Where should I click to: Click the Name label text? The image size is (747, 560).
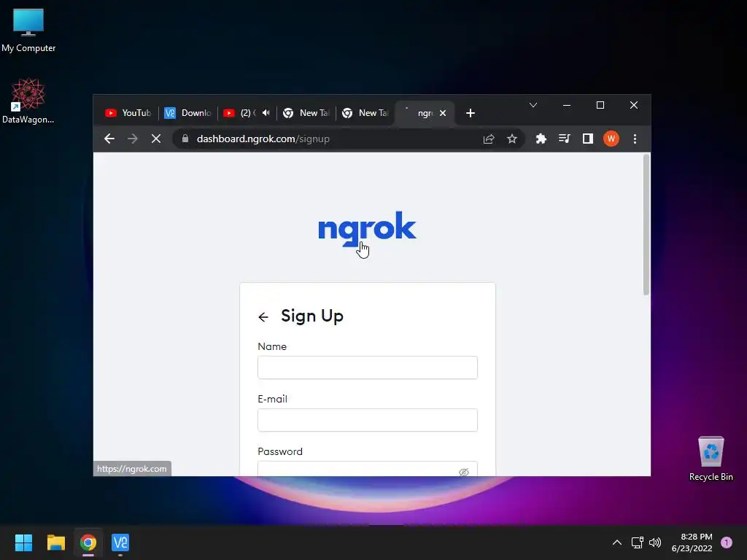(272, 346)
